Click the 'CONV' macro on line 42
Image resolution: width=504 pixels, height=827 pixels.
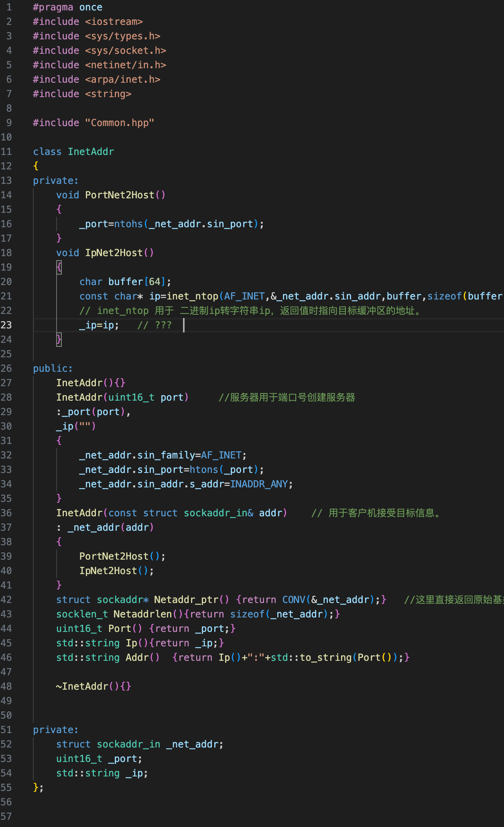click(x=294, y=600)
